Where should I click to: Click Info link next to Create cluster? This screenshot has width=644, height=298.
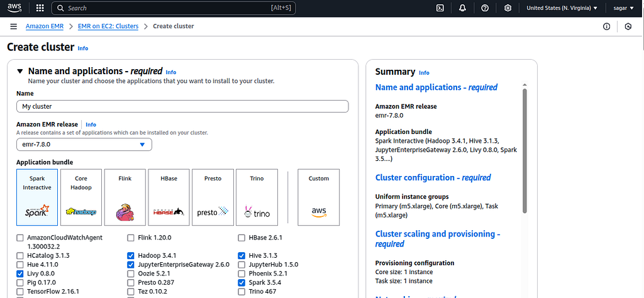pyautogui.click(x=83, y=48)
